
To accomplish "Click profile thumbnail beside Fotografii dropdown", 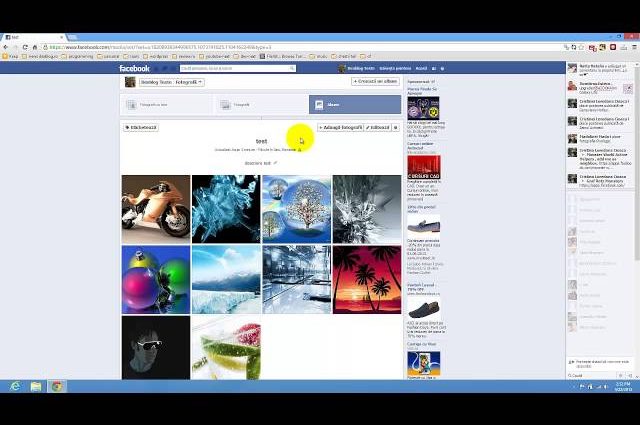I will click(130, 82).
